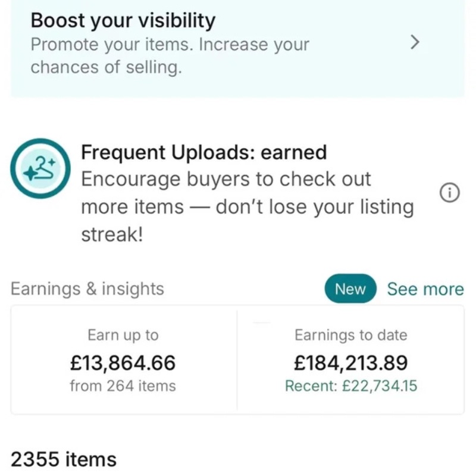Select the 'Frequent Uploads: earned' heading
The height and width of the screenshot is (476, 476).
click(x=203, y=153)
